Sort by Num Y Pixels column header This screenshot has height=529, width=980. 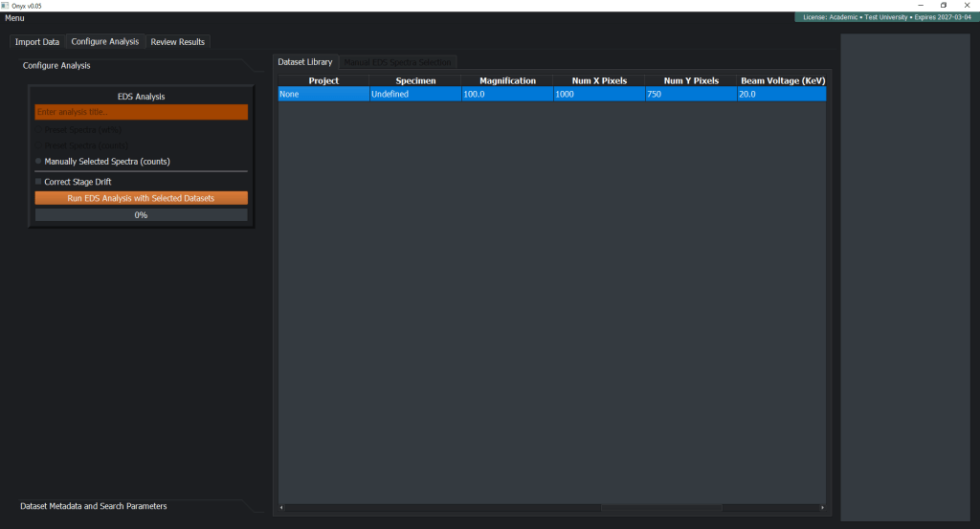691,80
